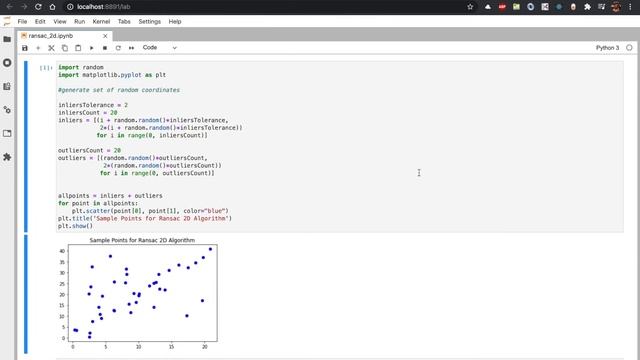This screenshot has height=360, width=640.
Task: Go forward in browser history
Action: (x=24, y=7)
